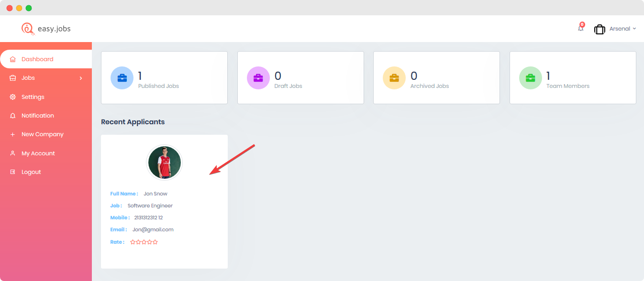Maximize window with green button

click(29, 8)
